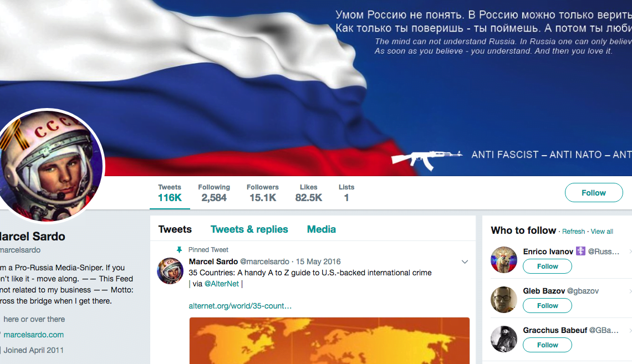Open the Media tab

(x=321, y=229)
